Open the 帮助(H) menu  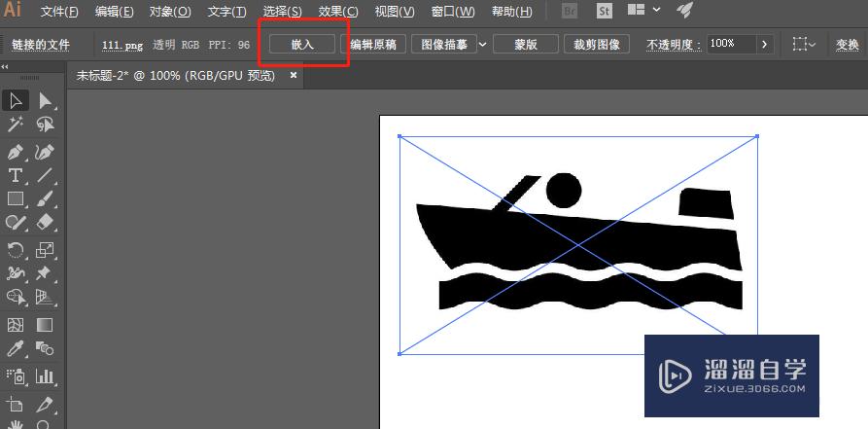pyautogui.click(x=512, y=11)
